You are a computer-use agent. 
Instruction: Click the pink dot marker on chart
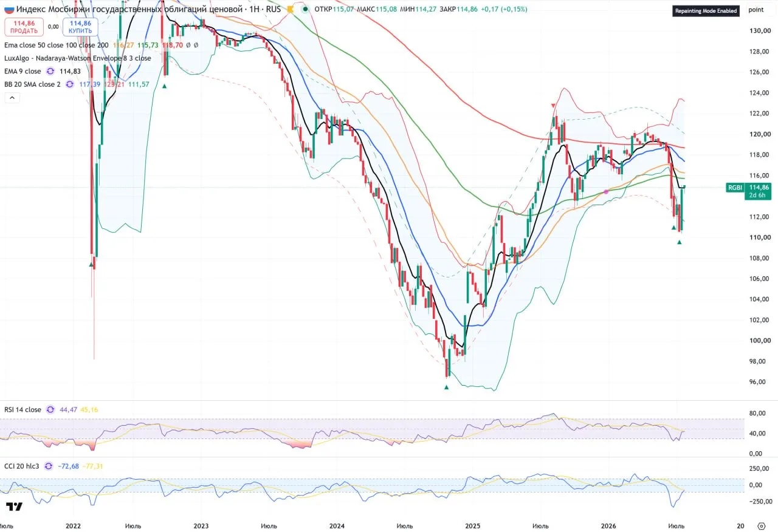pos(605,192)
